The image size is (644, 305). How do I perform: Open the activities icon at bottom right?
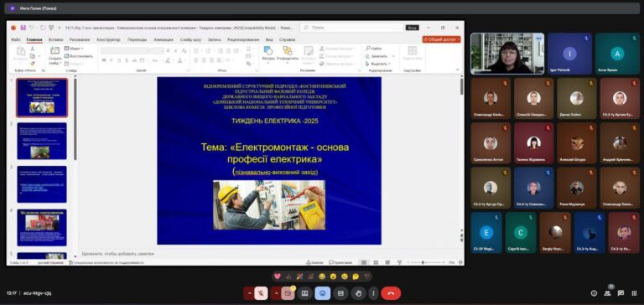[634, 293]
